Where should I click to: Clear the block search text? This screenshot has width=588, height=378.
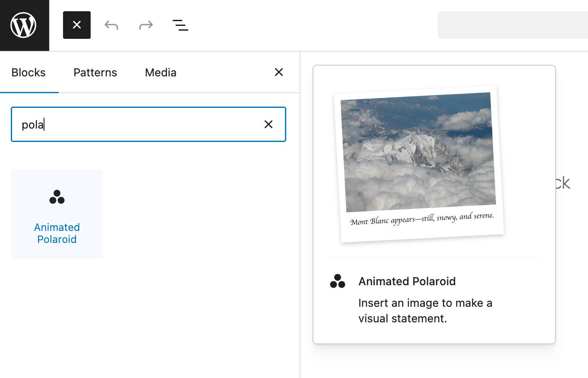click(x=269, y=125)
